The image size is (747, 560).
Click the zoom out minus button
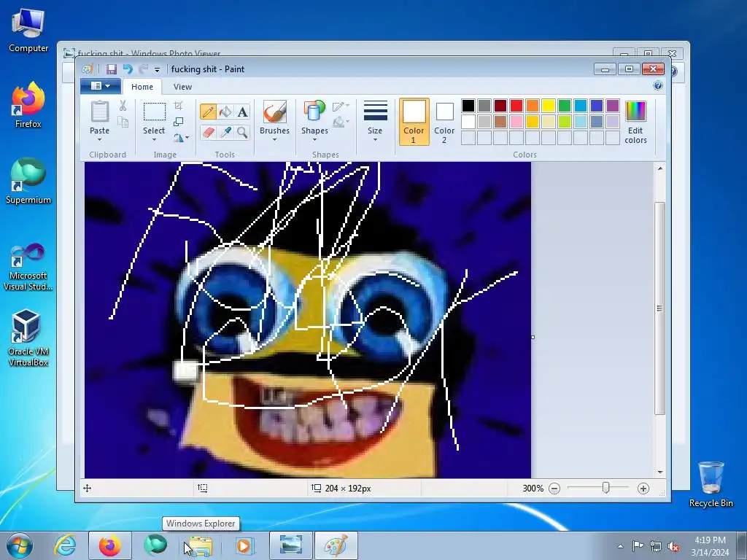pyautogui.click(x=554, y=489)
